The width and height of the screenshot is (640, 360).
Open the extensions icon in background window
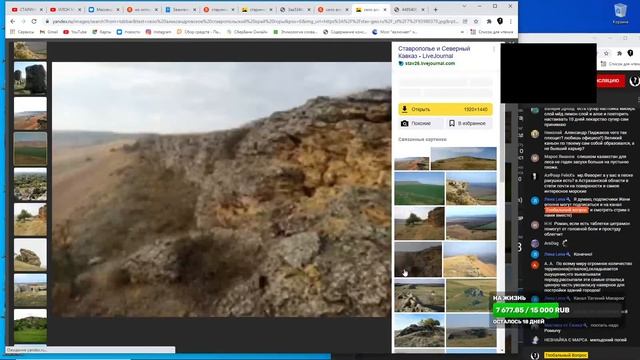(x=619, y=53)
